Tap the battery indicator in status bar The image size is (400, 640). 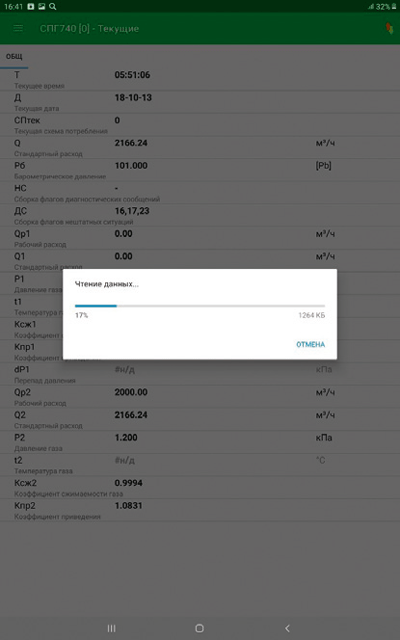coord(394,7)
